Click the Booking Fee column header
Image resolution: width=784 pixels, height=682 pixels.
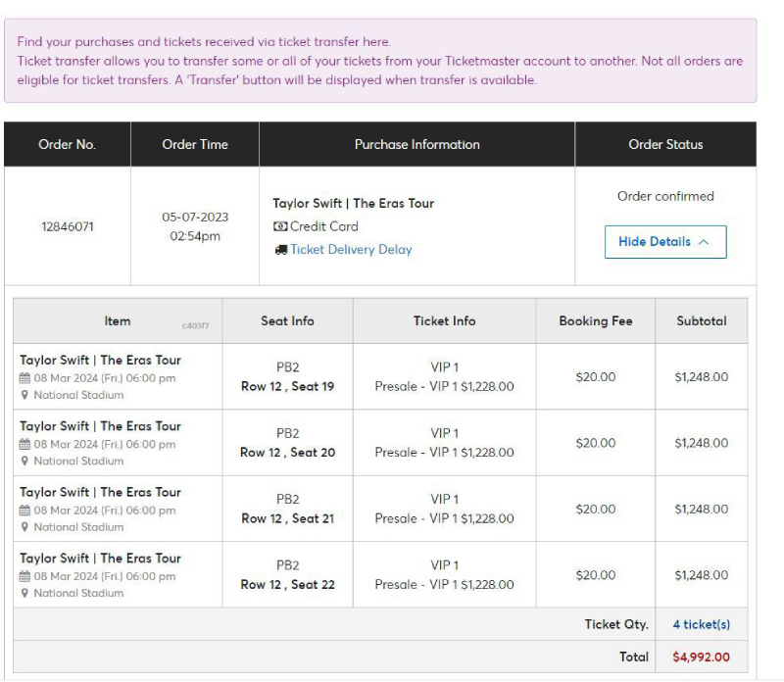pyautogui.click(x=595, y=320)
